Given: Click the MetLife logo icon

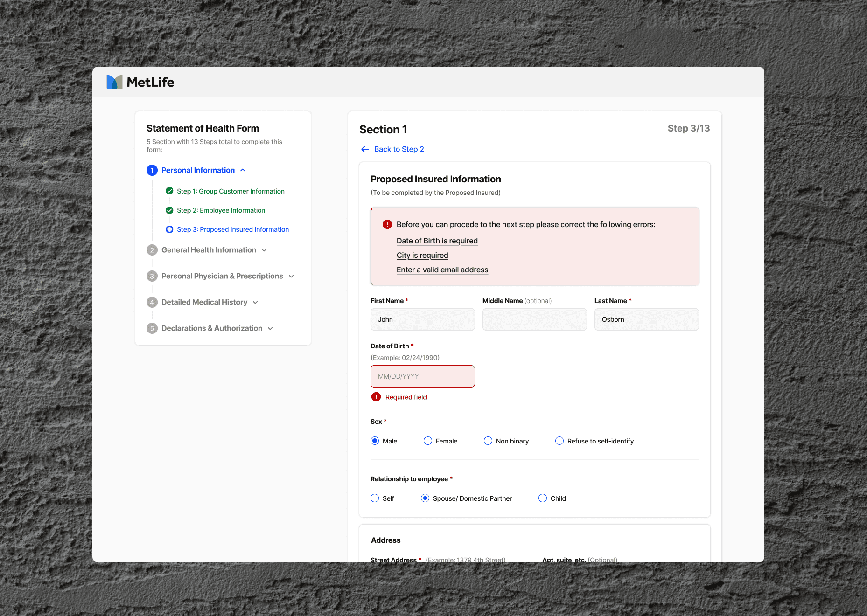Looking at the screenshot, I should click(x=114, y=82).
